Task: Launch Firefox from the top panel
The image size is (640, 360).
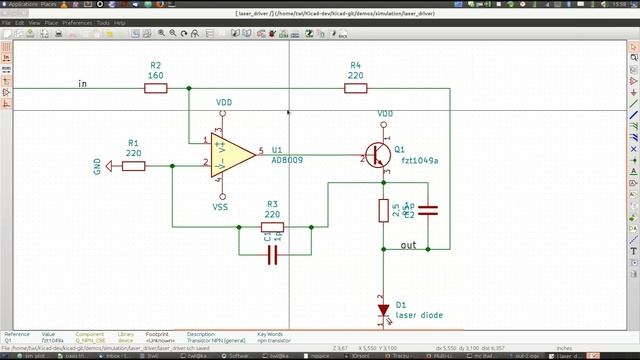Action: click(160, 4)
